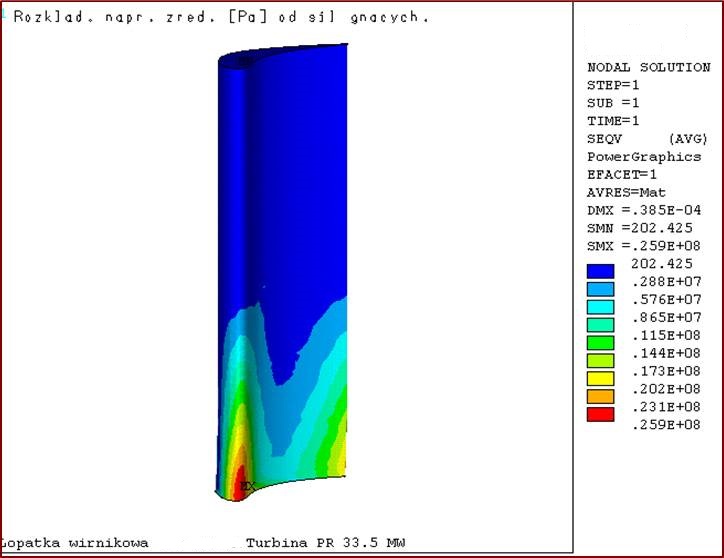Click the .259E+08 legend maximum value

[664, 425]
